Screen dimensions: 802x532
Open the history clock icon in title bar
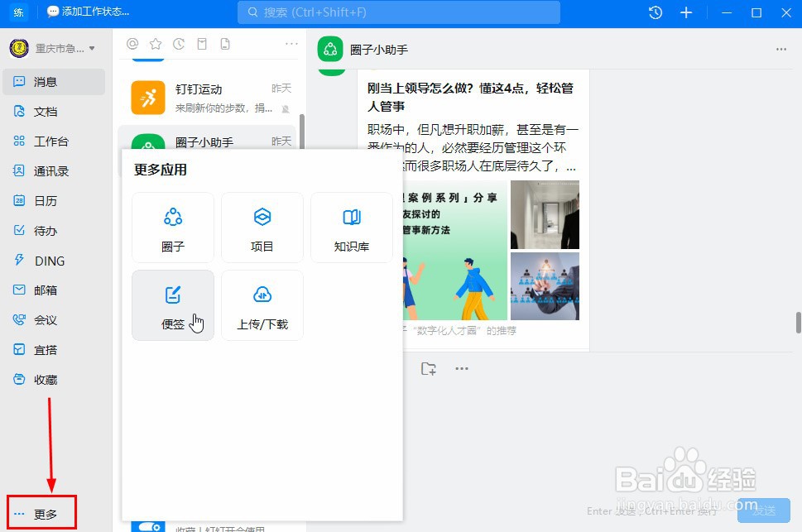coord(656,12)
